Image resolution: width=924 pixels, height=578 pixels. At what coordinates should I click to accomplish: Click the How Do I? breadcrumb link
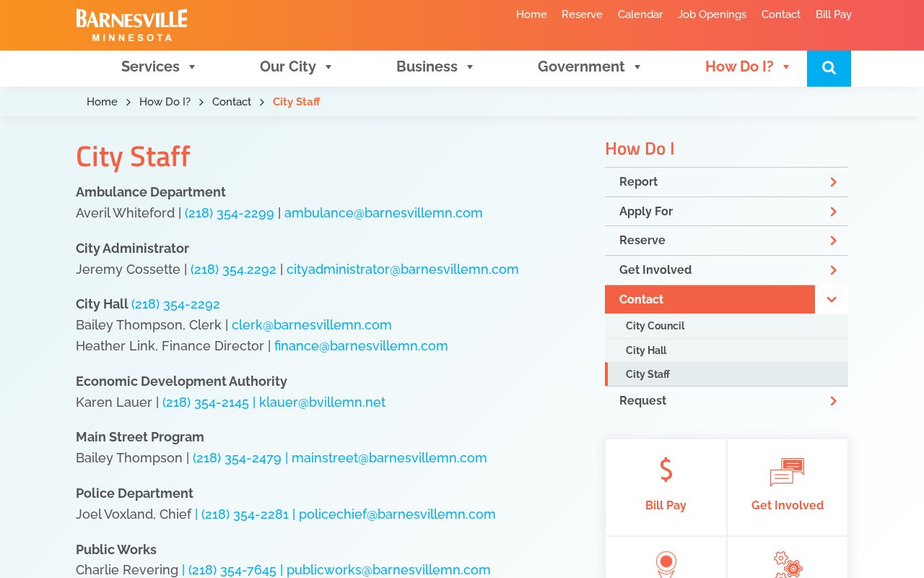165,102
